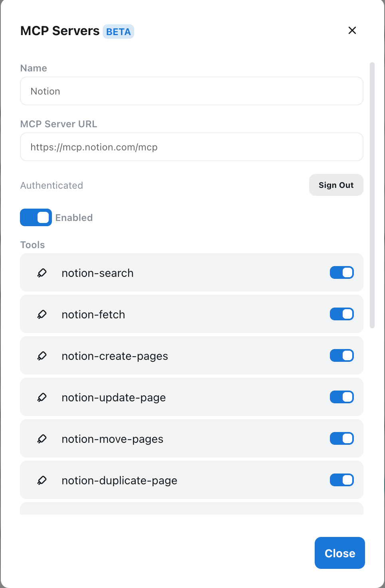Image resolution: width=385 pixels, height=588 pixels.
Task: Select the notion-duplicate-page tool name
Action: pyautogui.click(x=119, y=481)
